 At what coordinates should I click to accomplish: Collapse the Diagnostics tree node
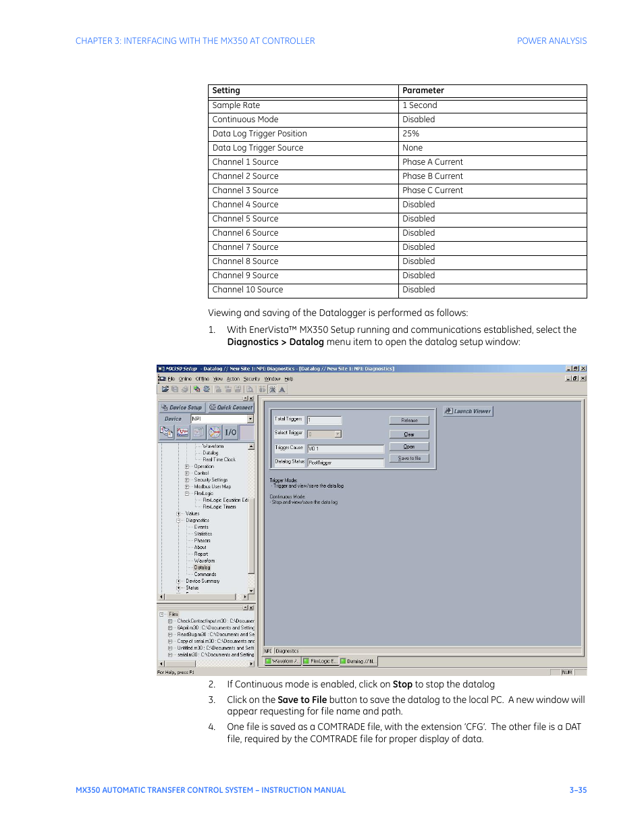(179, 521)
